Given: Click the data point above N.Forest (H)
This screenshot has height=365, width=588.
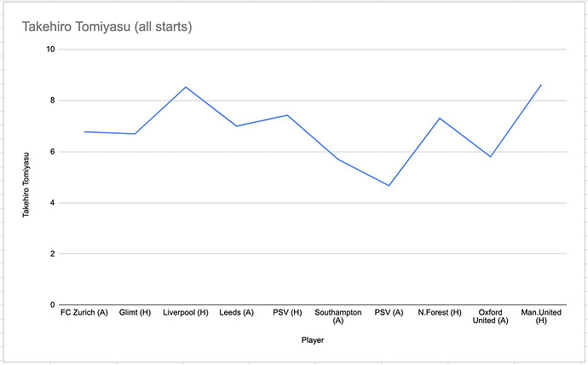Looking at the screenshot, I should click(x=440, y=118).
